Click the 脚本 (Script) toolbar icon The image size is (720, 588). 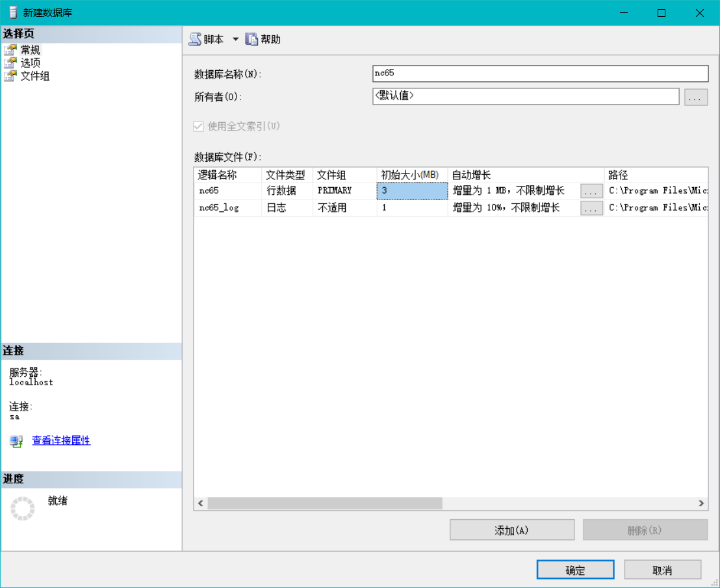tap(196, 39)
